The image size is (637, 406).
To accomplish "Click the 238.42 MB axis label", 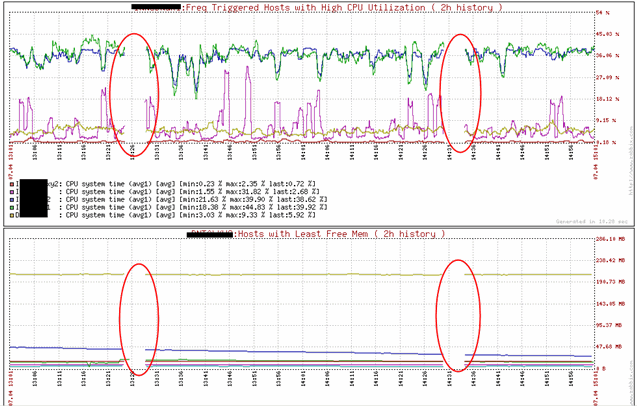I will pos(610,261).
